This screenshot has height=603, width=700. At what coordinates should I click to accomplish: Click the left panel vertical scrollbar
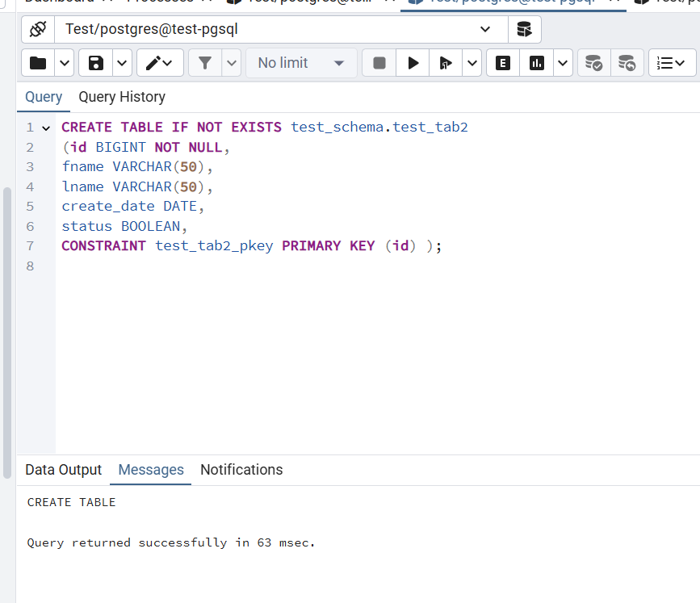tap(7, 333)
